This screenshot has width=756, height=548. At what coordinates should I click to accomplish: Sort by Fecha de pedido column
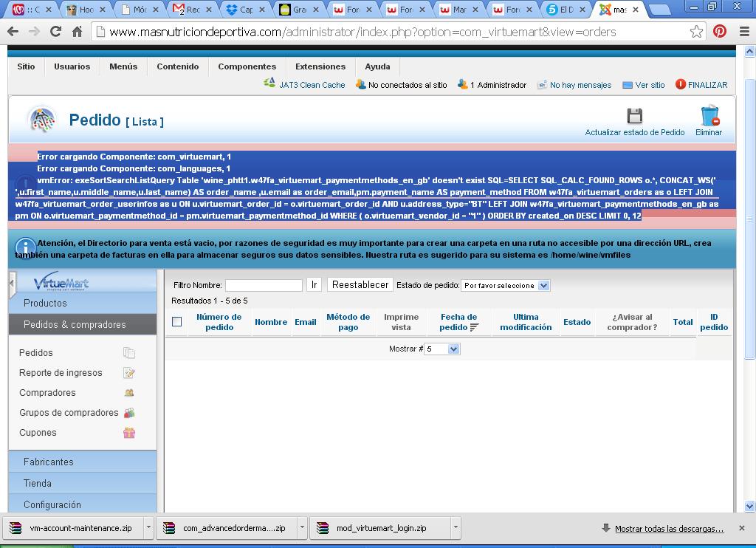458,322
